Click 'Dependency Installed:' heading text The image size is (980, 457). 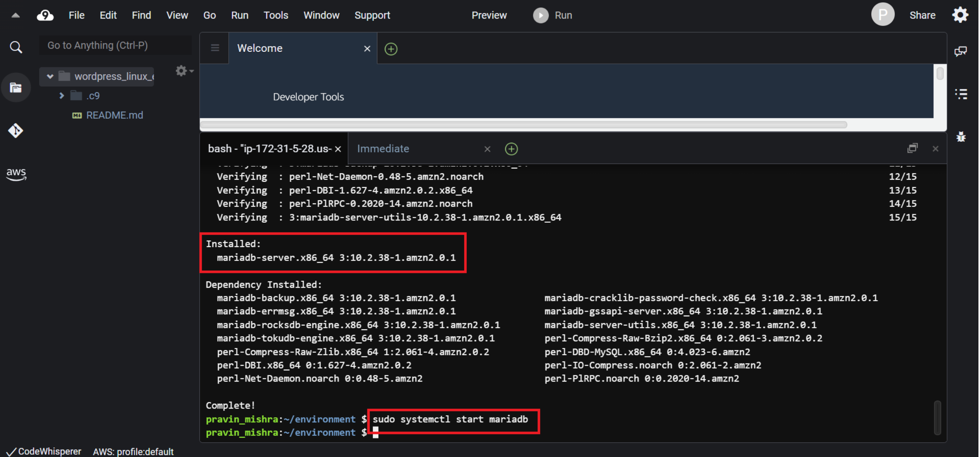point(264,285)
